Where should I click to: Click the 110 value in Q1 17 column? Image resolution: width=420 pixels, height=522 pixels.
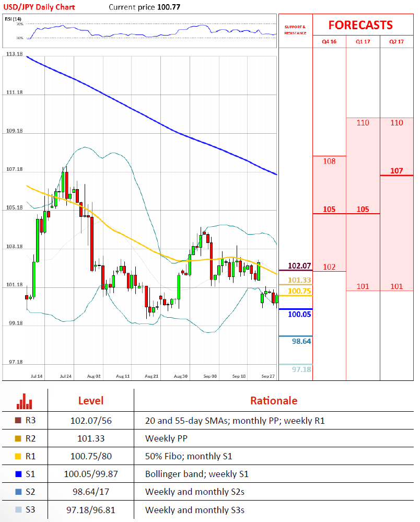click(363, 123)
